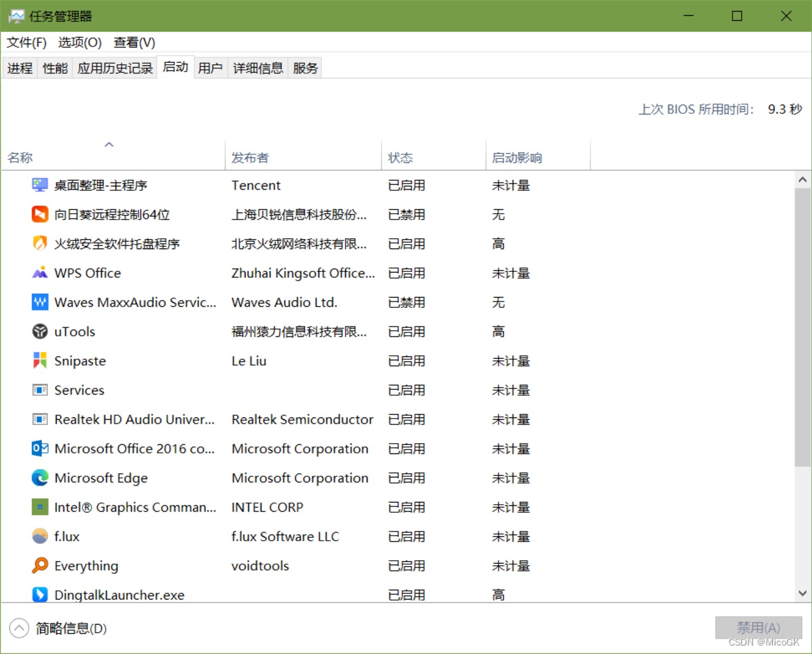Select the Everything row name
The width and height of the screenshot is (812, 654).
coord(86,566)
